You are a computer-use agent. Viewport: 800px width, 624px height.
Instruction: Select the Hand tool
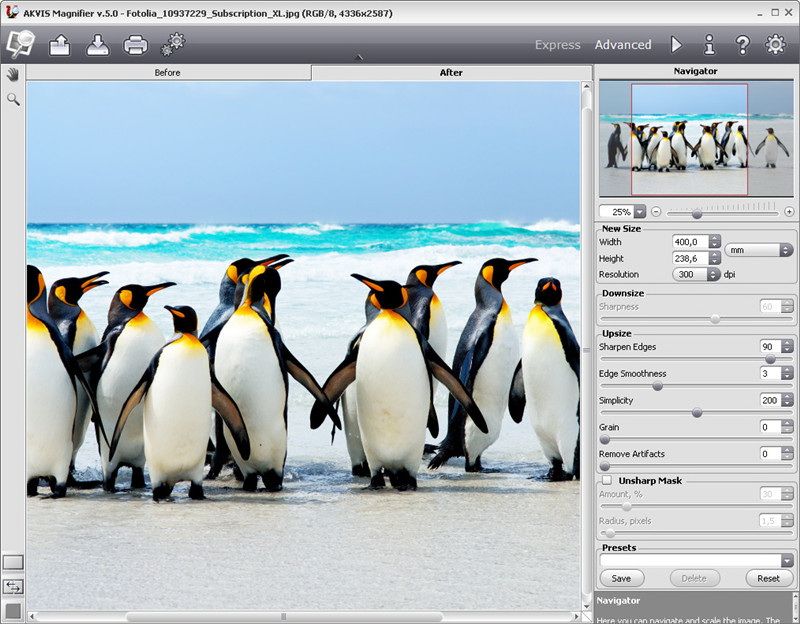(13, 74)
